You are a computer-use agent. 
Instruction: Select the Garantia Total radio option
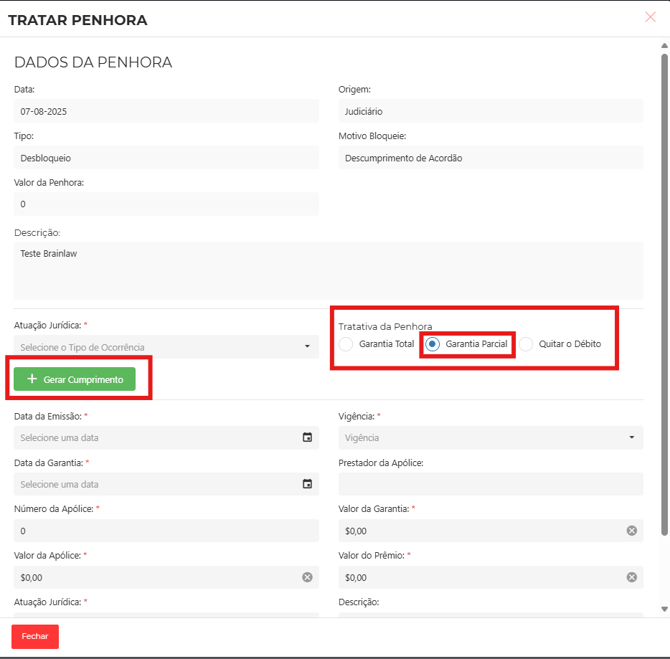click(x=346, y=344)
